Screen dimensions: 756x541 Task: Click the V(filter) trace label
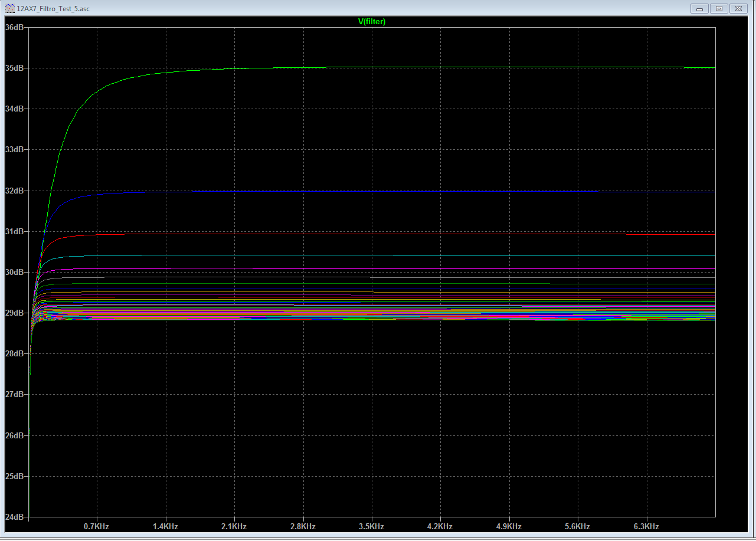pyautogui.click(x=372, y=22)
